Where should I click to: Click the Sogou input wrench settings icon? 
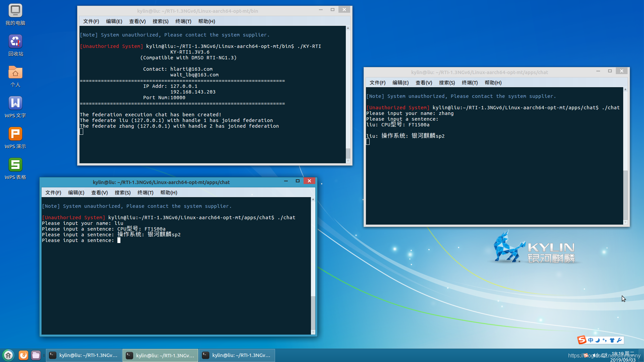619,340
